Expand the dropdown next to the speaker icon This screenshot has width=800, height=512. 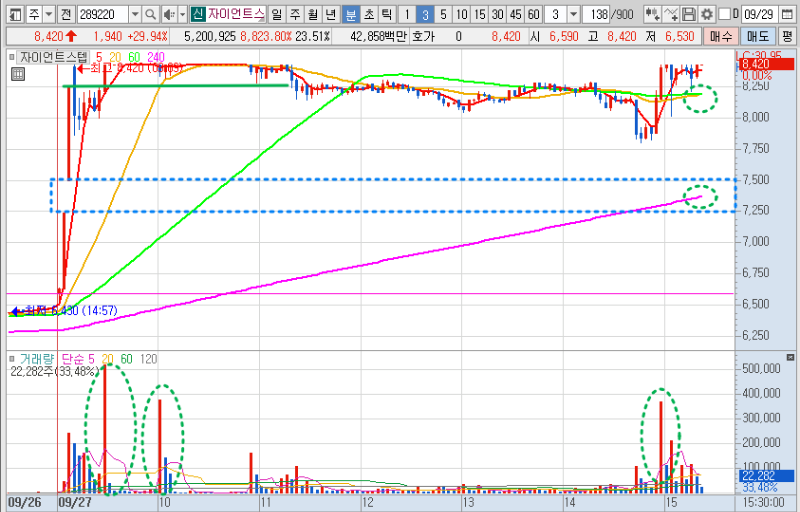point(182,14)
